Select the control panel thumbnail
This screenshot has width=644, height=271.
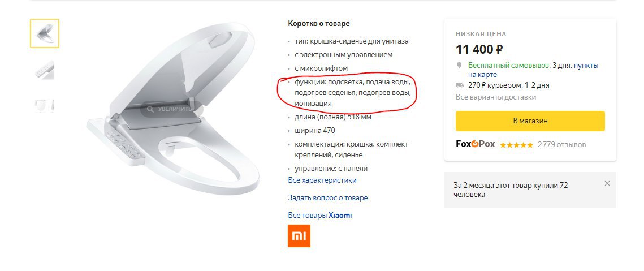pos(44,70)
